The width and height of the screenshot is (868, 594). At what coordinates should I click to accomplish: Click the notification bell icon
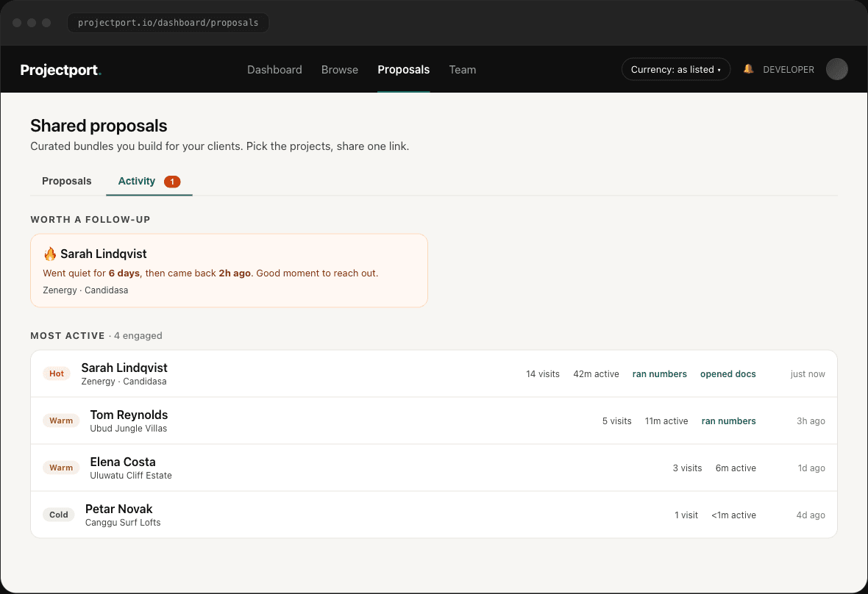(748, 69)
